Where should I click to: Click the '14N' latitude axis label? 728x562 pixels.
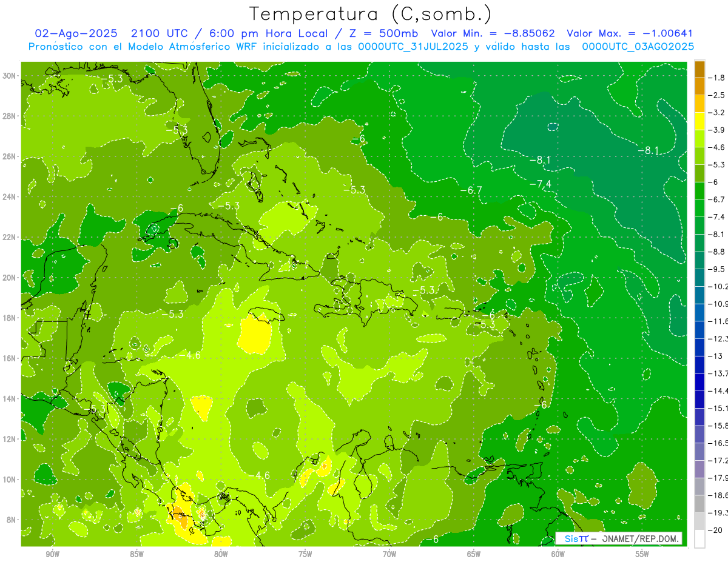[10, 398]
